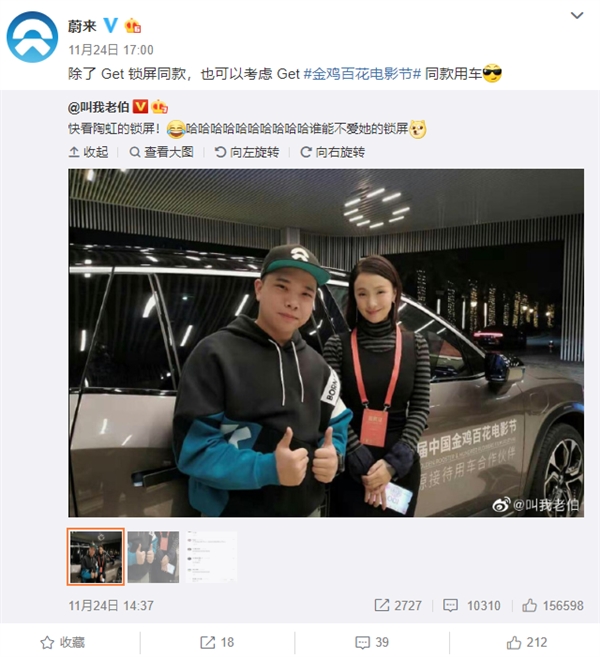The width and height of the screenshot is (600, 657).
Task: Open the original post comments 10310
Action: 472,605
